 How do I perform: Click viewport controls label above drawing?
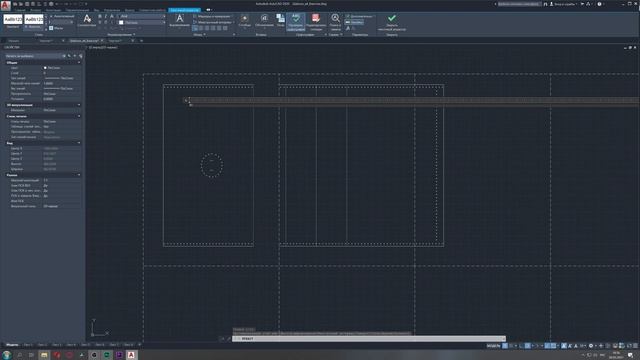pos(103,47)
